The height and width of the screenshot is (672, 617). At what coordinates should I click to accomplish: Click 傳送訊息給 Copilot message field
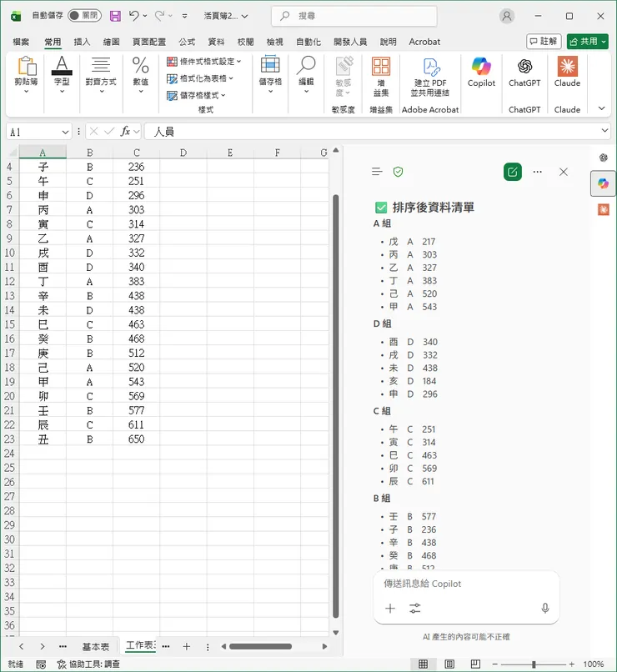pos(466,584)
